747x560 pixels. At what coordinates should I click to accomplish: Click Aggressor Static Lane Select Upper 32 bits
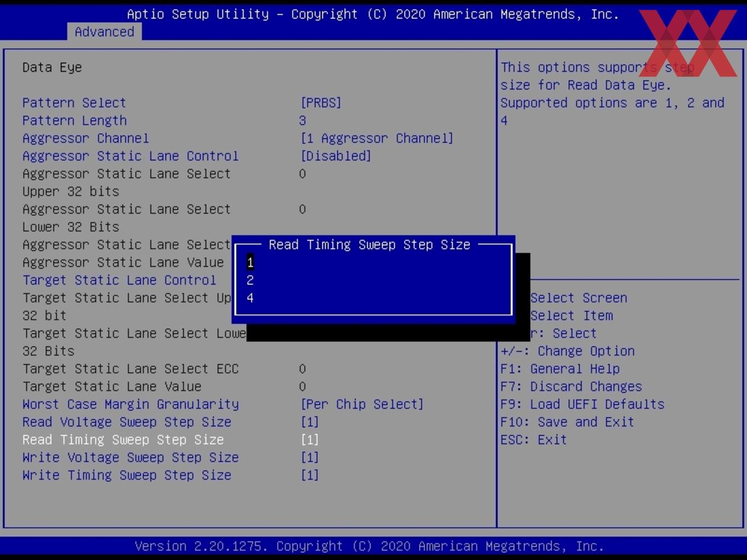tap(126, 183)
